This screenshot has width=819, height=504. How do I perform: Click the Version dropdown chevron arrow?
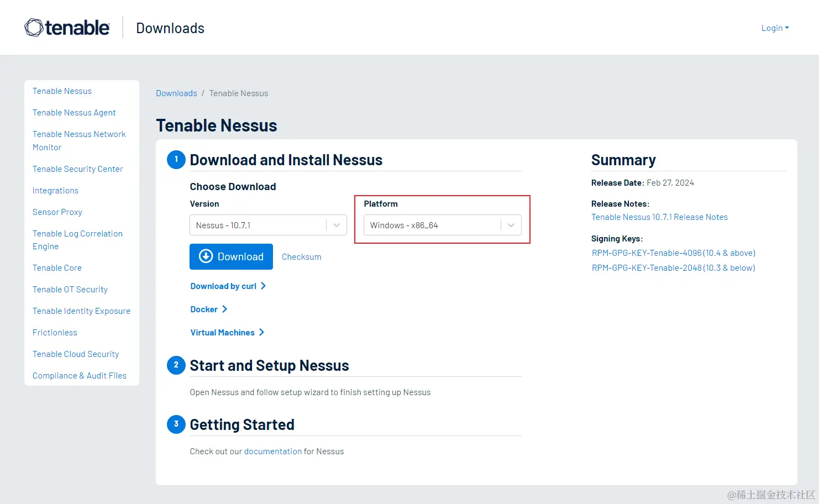[337, 225]
